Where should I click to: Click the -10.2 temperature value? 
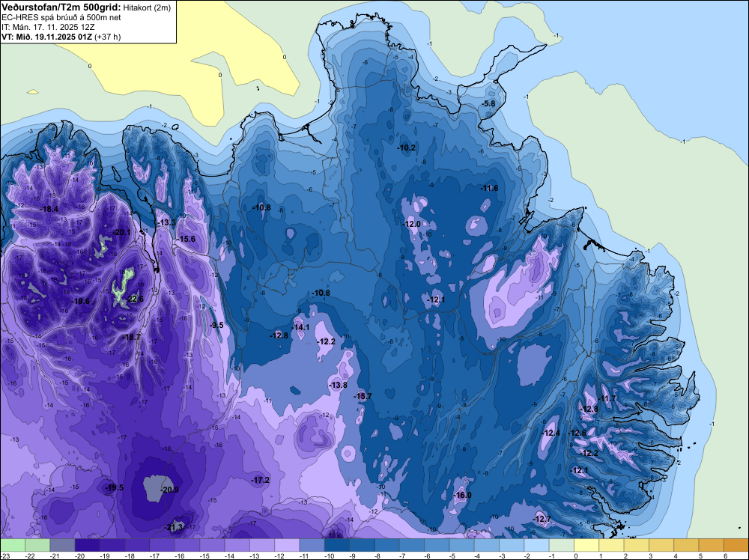407,148
